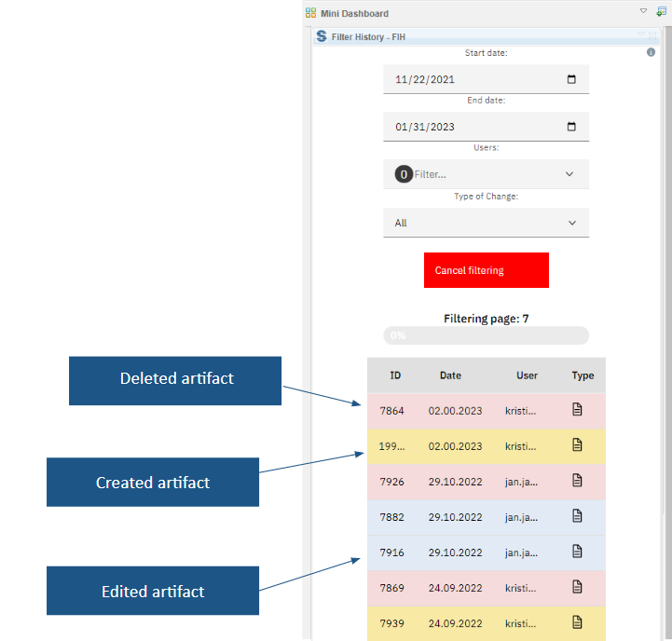Click the document icon in row 7864
The image size is (672, 641).
coord(577,409)
